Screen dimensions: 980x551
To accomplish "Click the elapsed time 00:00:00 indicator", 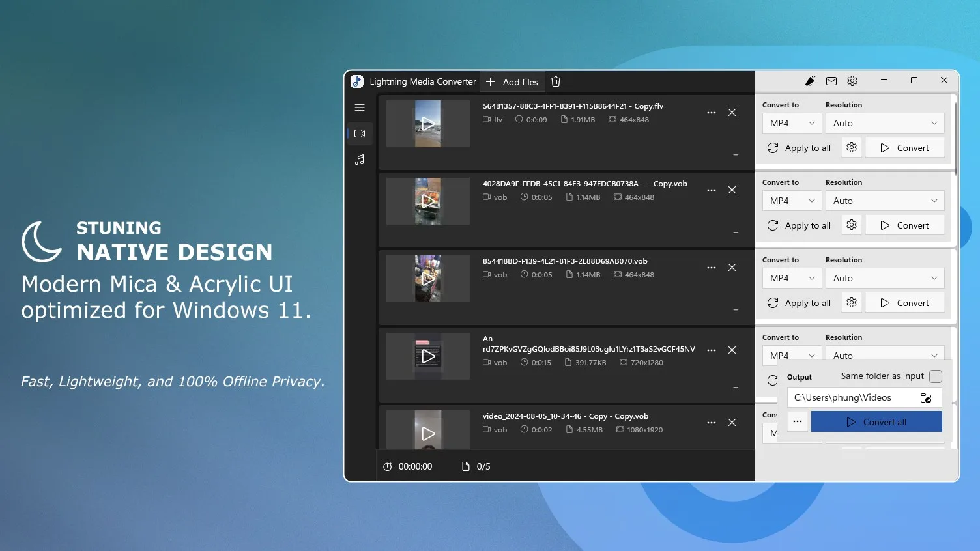I will pos(407,466).
